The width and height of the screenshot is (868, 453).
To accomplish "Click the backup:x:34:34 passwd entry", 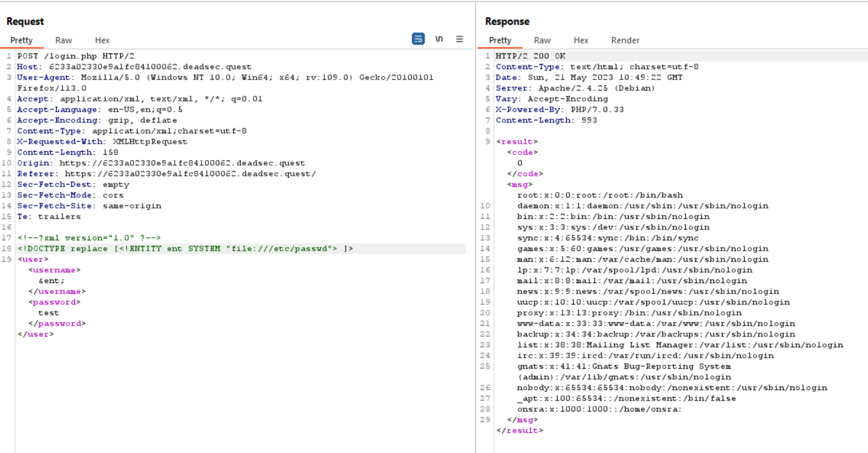I will coord(657,334).
